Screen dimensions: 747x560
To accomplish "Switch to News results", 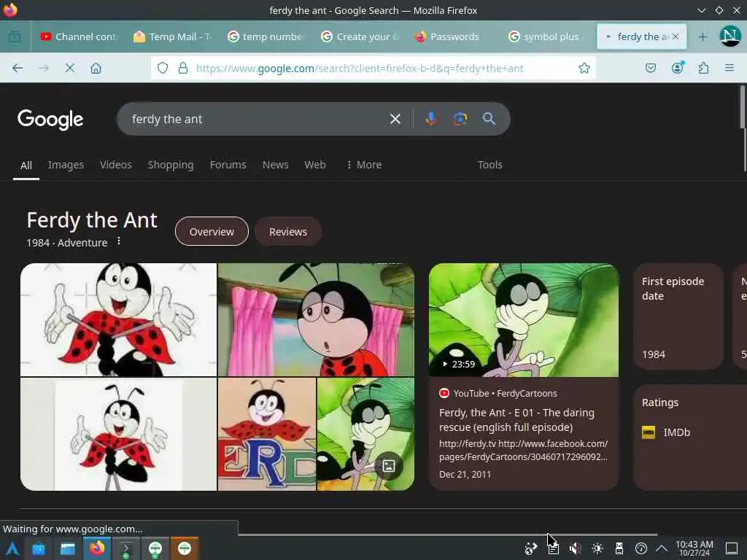I will 275,165.
